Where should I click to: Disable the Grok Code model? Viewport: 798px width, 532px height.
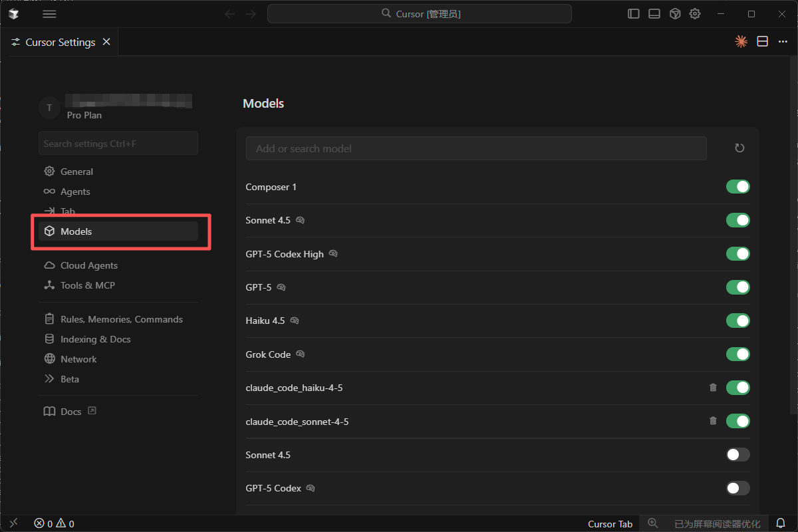click(738, 354)
